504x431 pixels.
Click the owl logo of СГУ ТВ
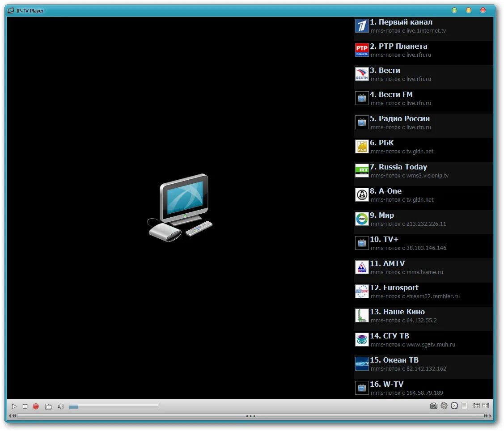(x=362, y=340)
